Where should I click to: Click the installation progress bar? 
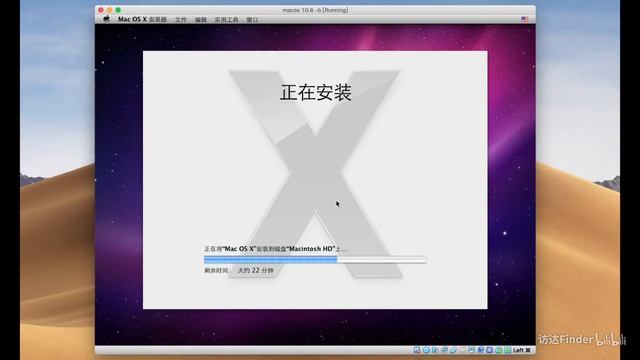(x=315, y=259)
